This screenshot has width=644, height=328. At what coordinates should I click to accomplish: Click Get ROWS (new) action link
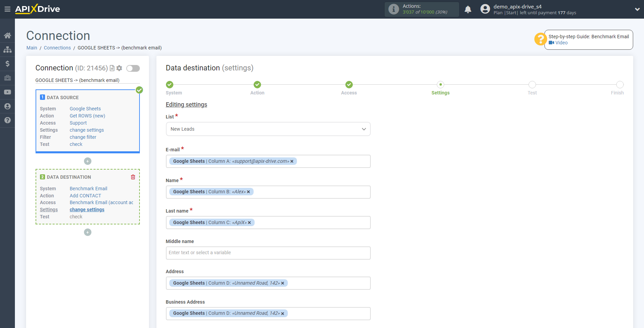87,116
